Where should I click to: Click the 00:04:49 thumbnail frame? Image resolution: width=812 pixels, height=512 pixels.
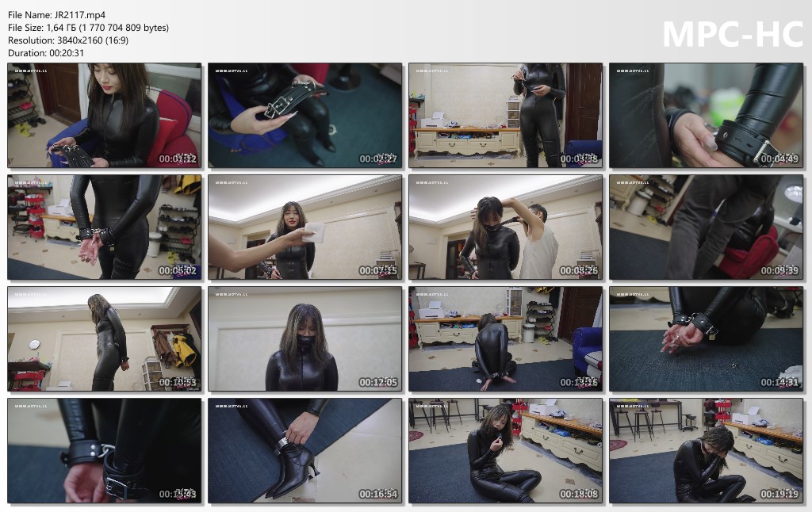[707, 116]
